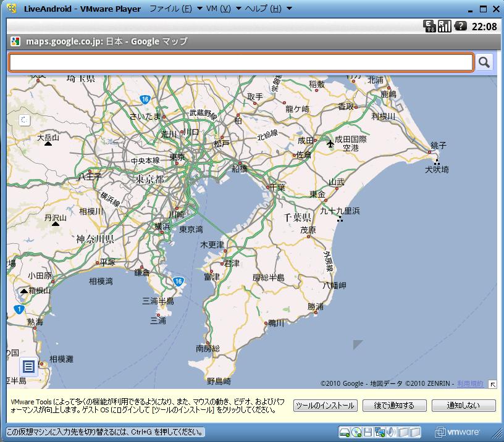Click the 後で通知する button
The image size is (504, 442).
395,406
